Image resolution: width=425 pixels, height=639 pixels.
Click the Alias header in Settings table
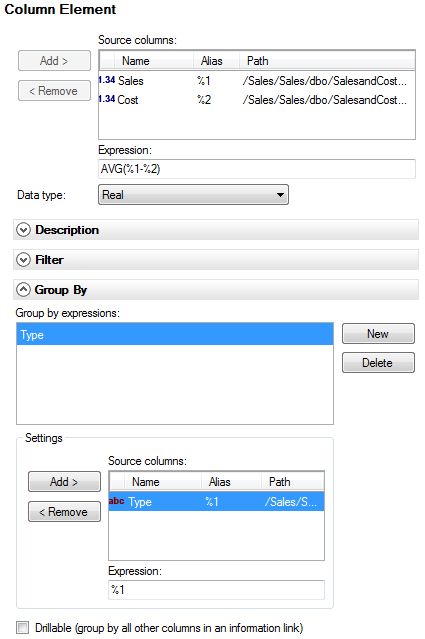click(231, 482)
